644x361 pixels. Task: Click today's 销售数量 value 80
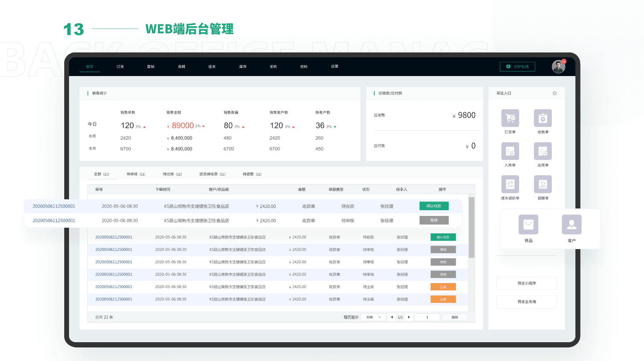pyautogui.click(x=228, y=125)
